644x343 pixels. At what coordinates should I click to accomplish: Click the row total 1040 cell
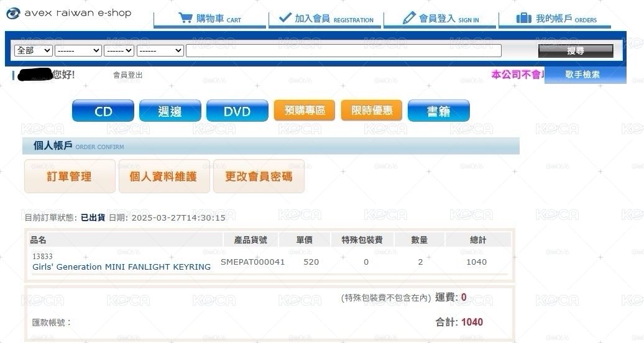tap(476, 262)
